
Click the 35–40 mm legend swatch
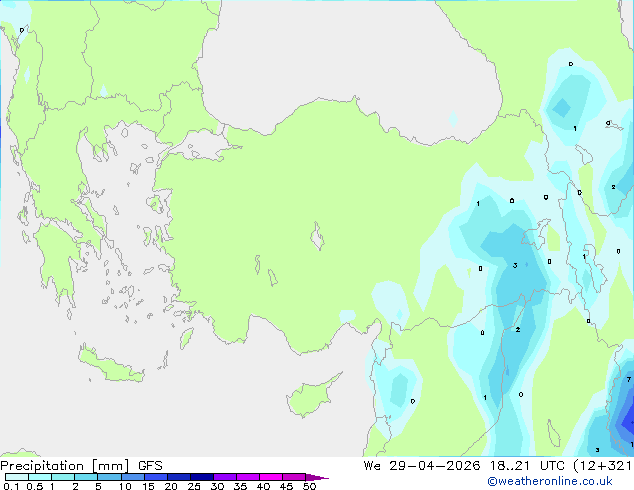coord(247,477)
